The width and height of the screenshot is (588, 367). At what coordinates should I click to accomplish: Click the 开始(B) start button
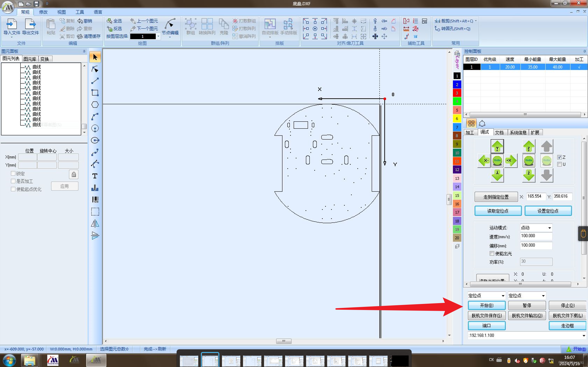(486, 305)
